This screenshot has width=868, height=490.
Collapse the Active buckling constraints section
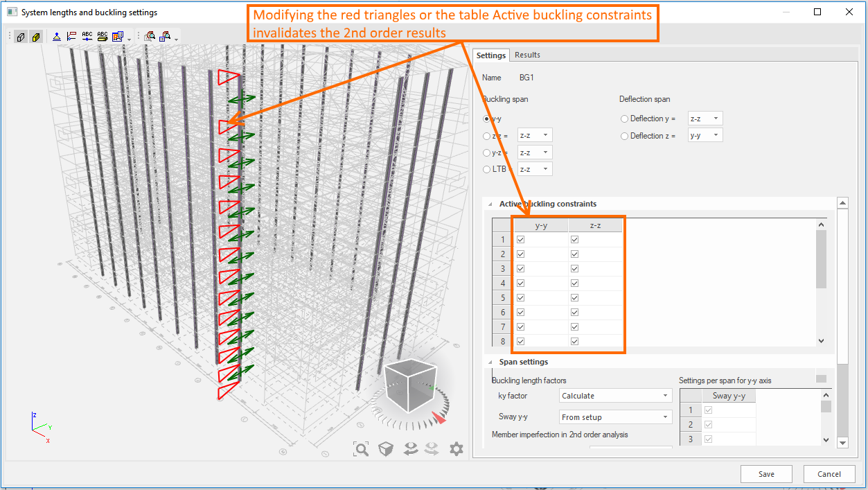point(492,204)
